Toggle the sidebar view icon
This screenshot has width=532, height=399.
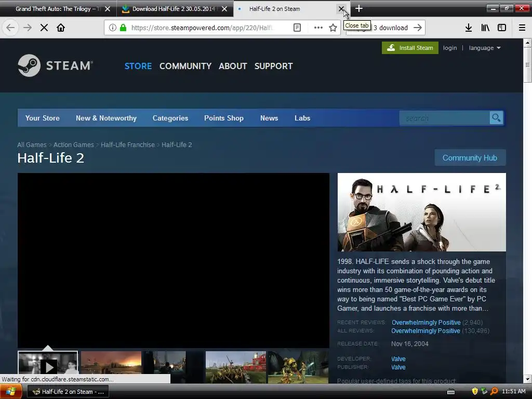point(502,28)
